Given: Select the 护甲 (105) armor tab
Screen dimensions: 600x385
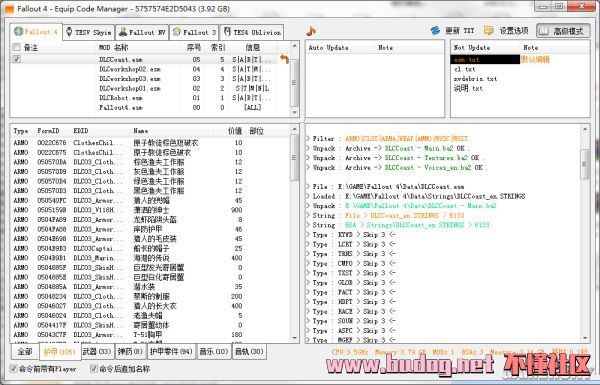Looking at the screenshot, I should 60,352.
